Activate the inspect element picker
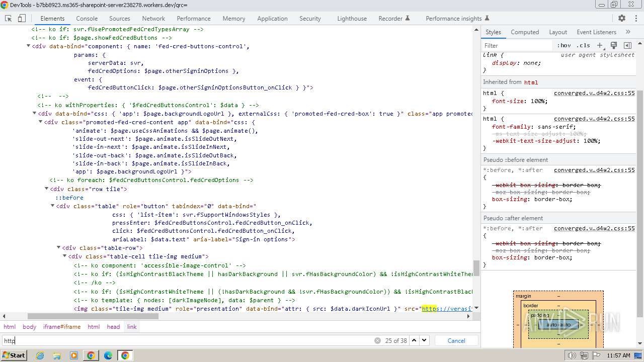Screen dimensions: 644x362 pos(9,18)
